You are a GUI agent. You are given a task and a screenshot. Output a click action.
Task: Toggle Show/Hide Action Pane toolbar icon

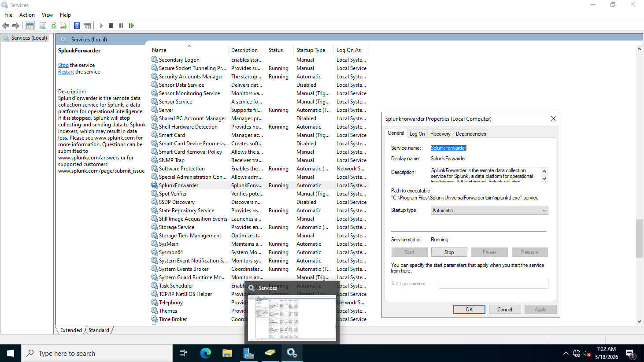87,26
